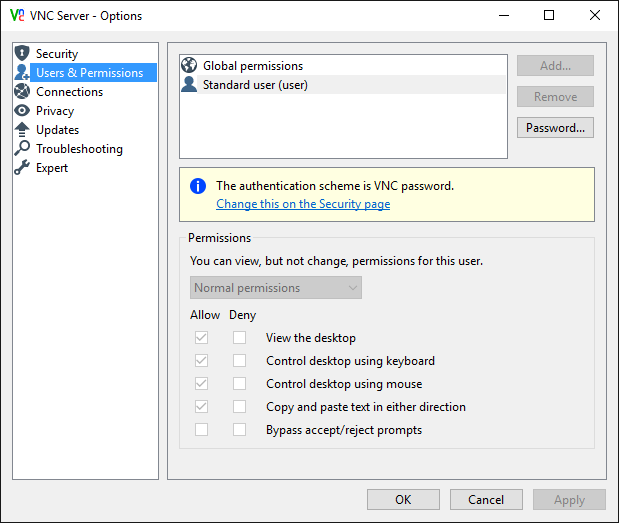Toggle Allow checkbox for View the desktop

click(x=202, y=338)
